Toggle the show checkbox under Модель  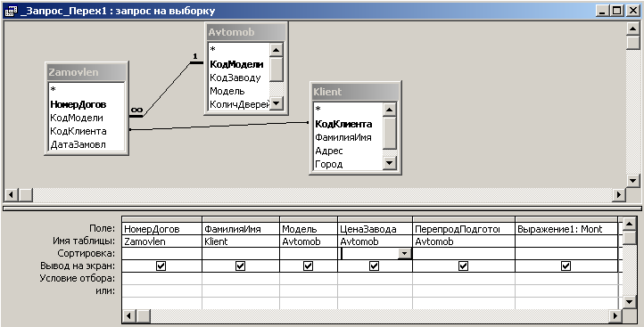point(308,266)
